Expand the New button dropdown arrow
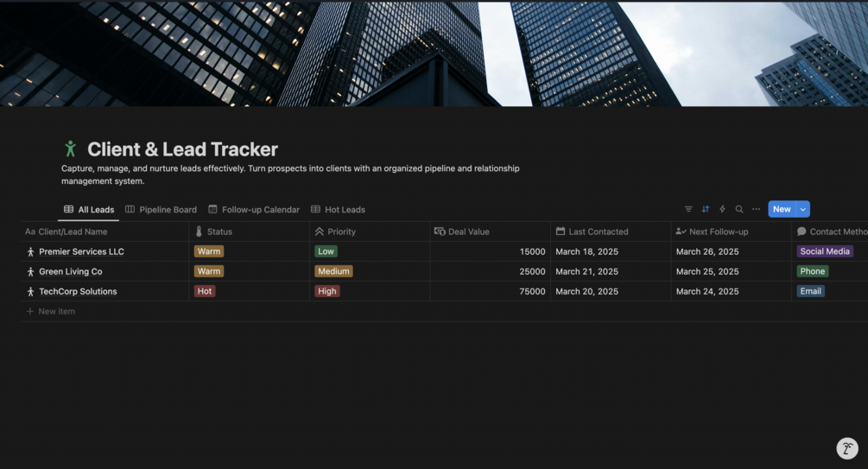The width and height of the screenshot is (868, 469). (802, 209)
